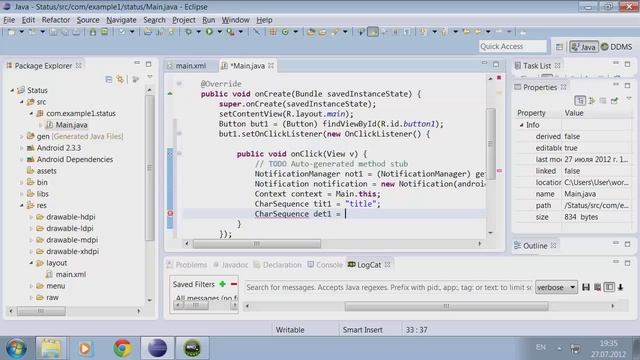
Task: Switch to the Declaration tab
Action: [x=278, y=264]
